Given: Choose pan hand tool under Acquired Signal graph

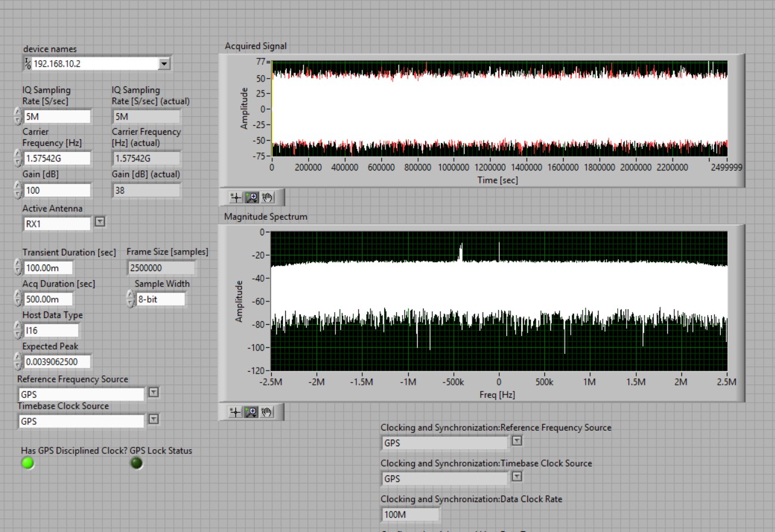Looking at the screenshot, I should coord(267,197).
